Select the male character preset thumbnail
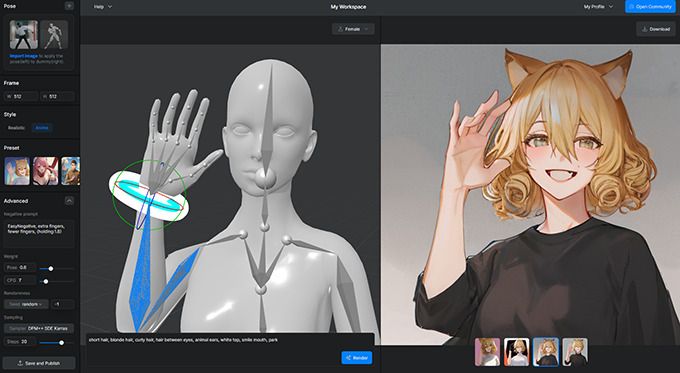This screenshot has height=373, width=680. (x=71, y=171)
